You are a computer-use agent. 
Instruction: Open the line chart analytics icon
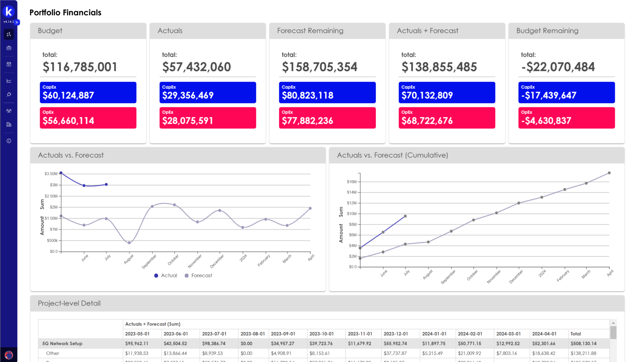click(x=9, y=80)
